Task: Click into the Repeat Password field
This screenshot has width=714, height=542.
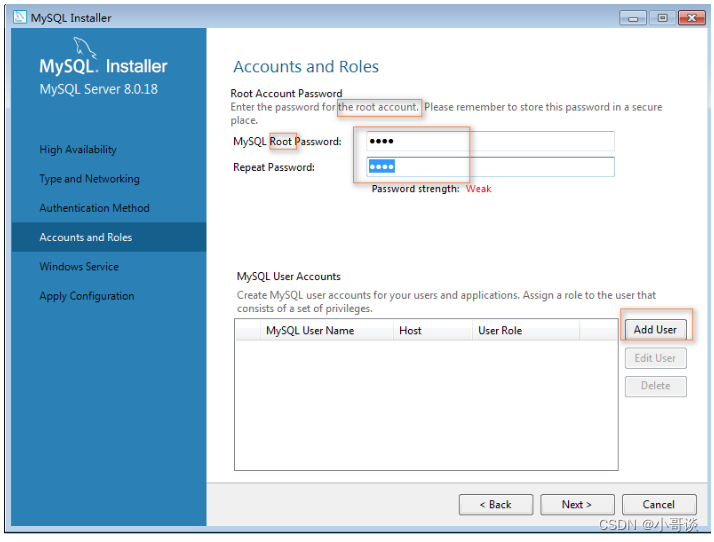Action: [x=490, y=167]
